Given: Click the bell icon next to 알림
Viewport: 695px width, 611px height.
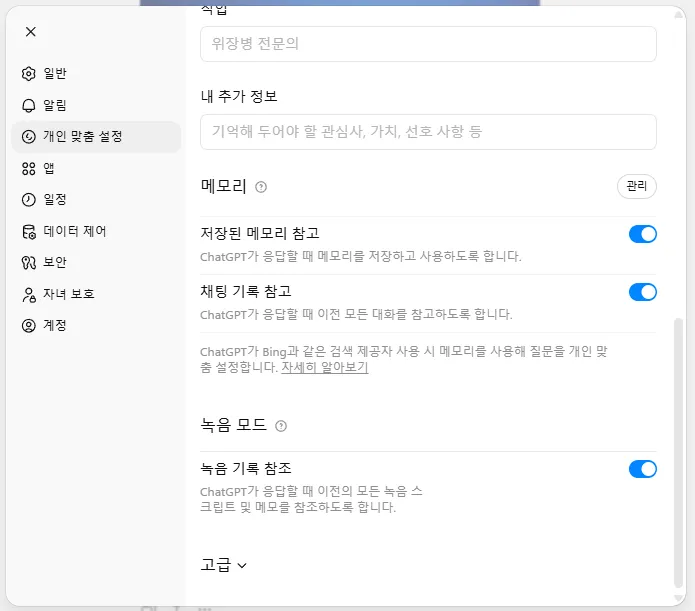Looking at the screenshot, I should pos(28,106).
